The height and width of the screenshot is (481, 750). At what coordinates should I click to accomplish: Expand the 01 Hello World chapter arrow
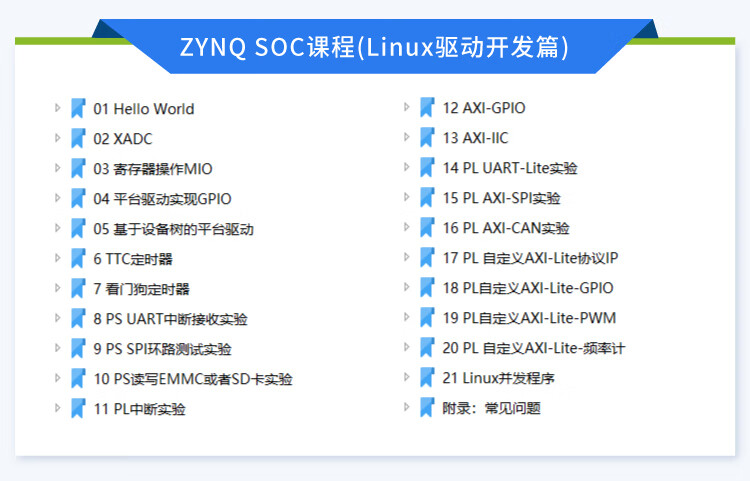(57, 108)
